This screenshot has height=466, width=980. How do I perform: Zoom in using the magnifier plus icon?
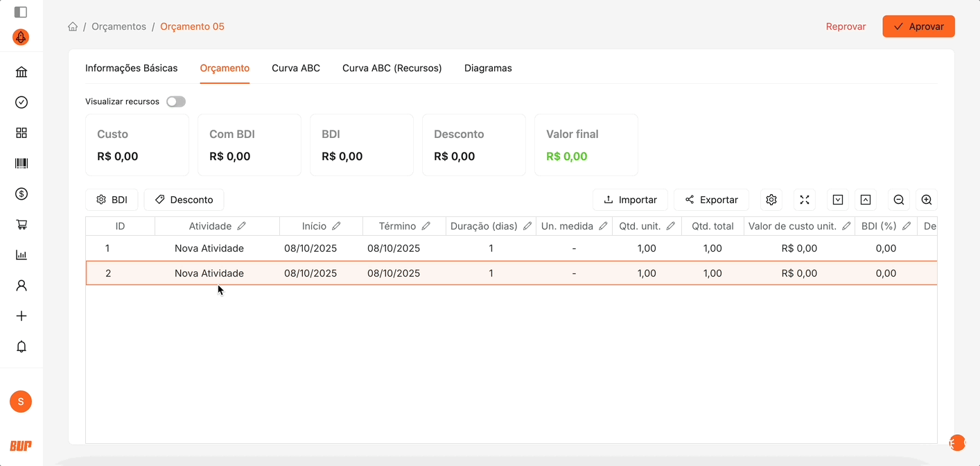point(927,200)
